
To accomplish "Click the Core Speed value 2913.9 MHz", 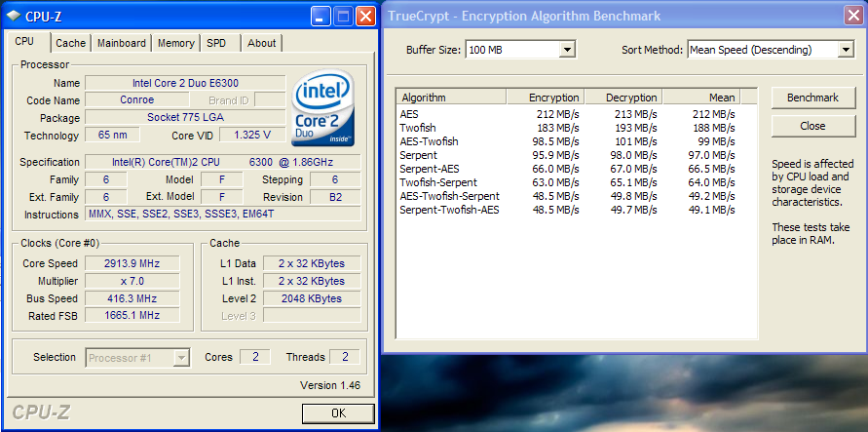I will (132, 263).
